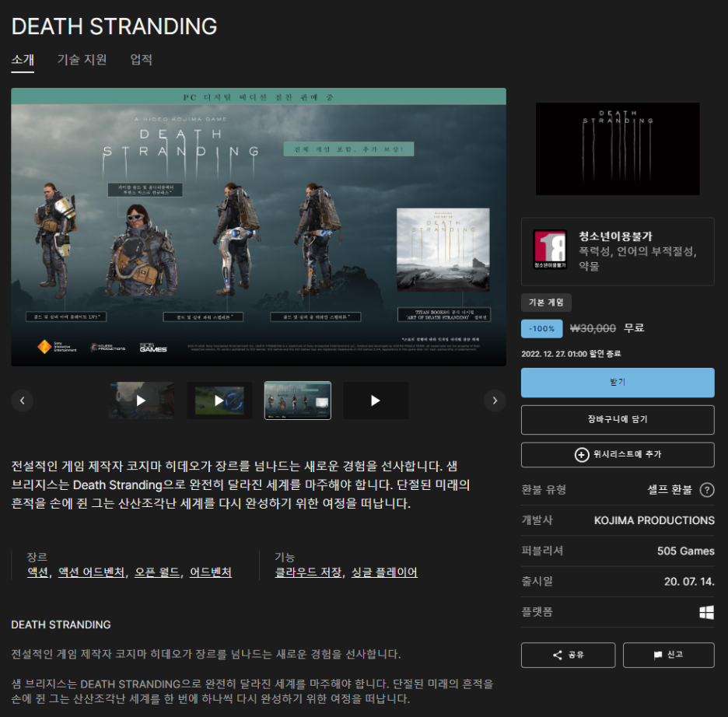This screenshot has height=717, width=728.
Task: Click the share arrow icon
Action: 558,655
